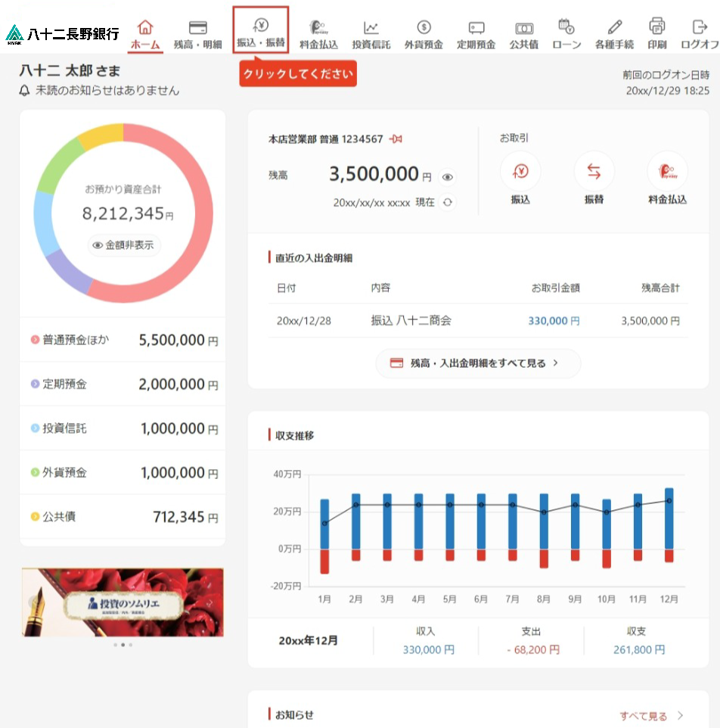Click the 330,000 円 transaction amount link
This screenshot has height=728, width=720.
tap(554, 321)
